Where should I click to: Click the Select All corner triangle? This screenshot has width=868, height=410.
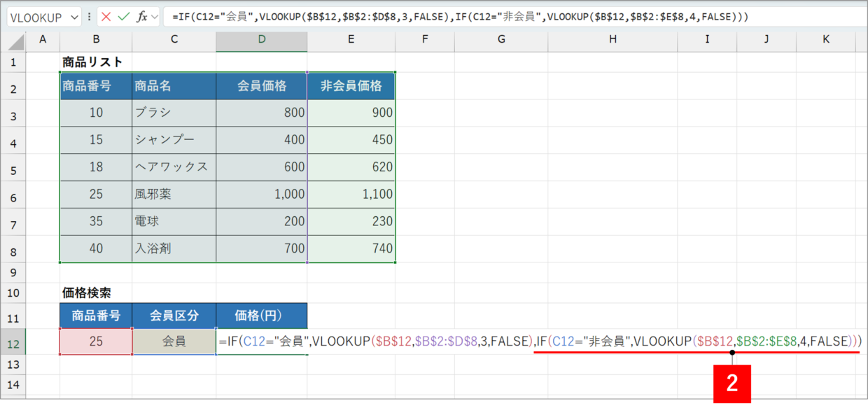click(x=15, y=41)
